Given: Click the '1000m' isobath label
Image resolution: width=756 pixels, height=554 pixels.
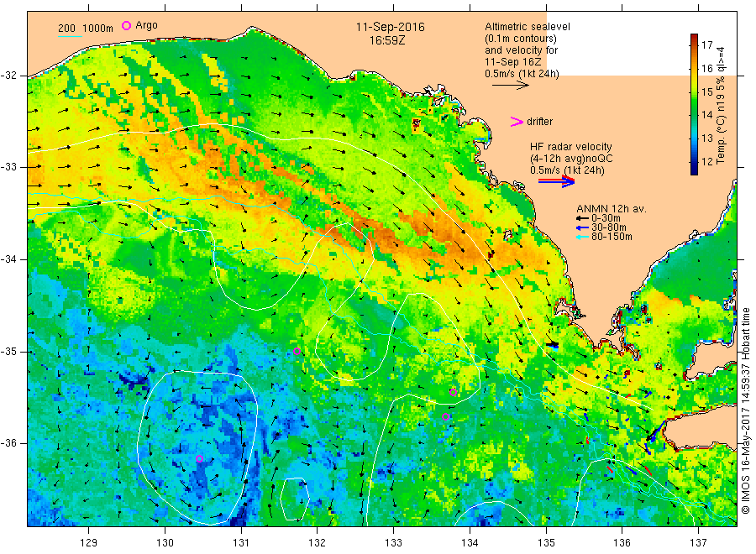Looking at the screenshot, I should click(98, 29).
